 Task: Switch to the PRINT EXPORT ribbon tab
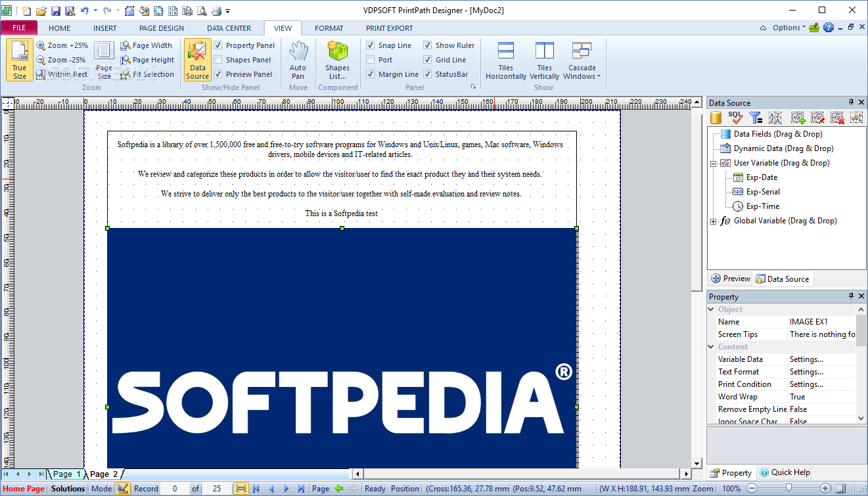tap(390, 28)
